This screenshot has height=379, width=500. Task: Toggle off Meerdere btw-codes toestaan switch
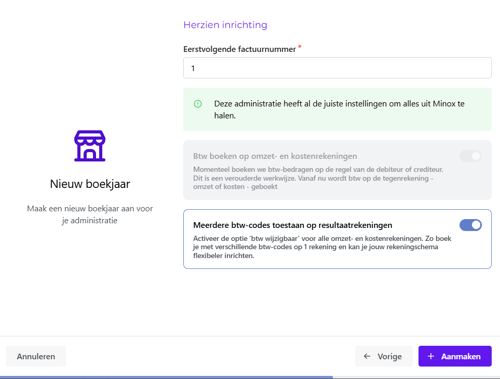470,225
